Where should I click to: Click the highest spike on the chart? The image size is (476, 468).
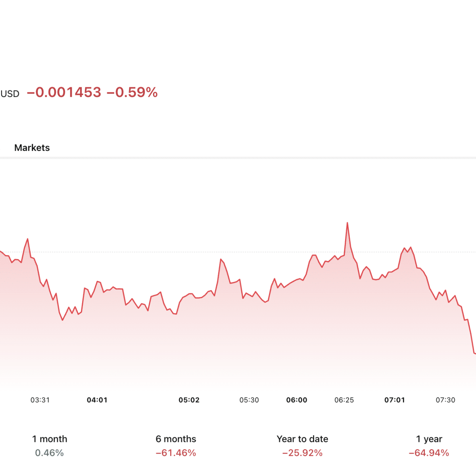tap(347, 223)
